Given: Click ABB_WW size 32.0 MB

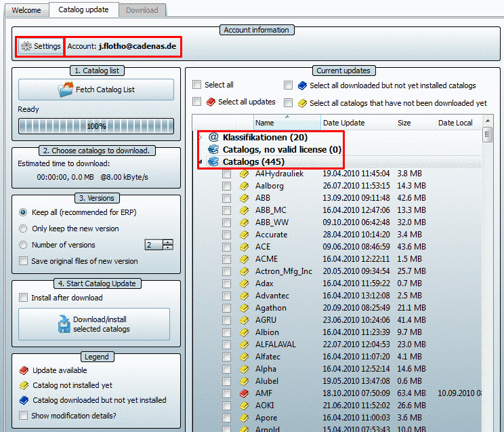Looking at the screenshot, I should [411, 222].
